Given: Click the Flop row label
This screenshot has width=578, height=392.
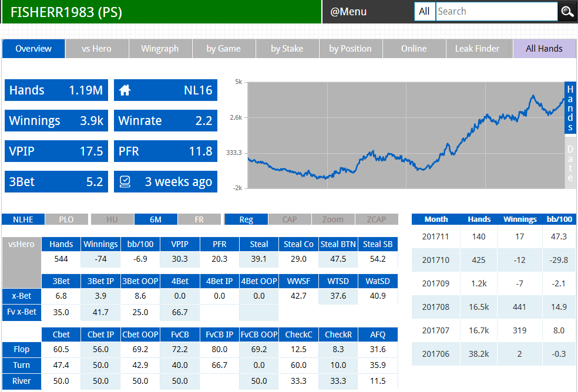Looking at the screenshot, I should [21, 349].
